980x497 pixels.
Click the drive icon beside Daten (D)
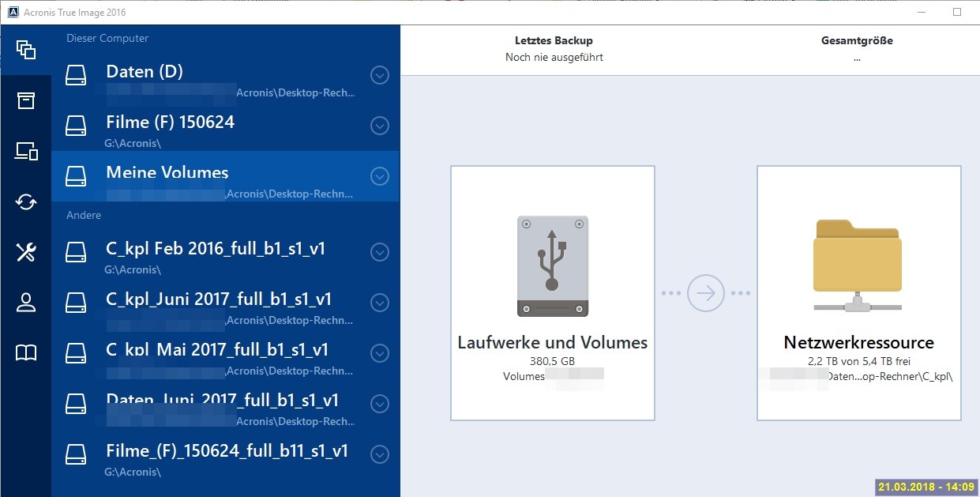(76, 75)
